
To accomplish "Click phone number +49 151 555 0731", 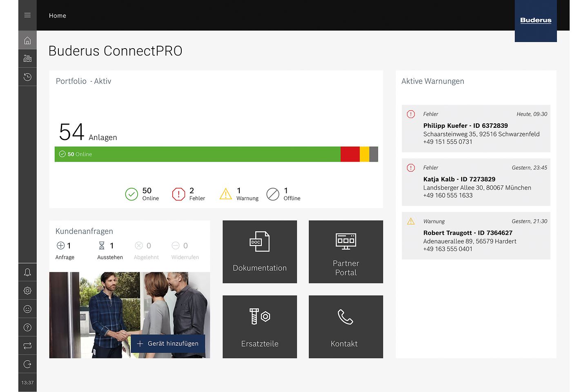I will [448, 142].
